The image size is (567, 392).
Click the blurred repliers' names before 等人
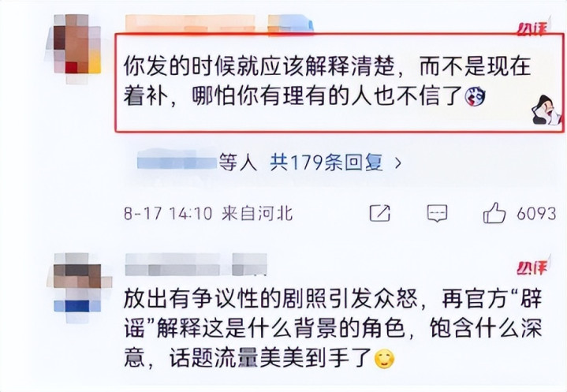pos(177,162)
